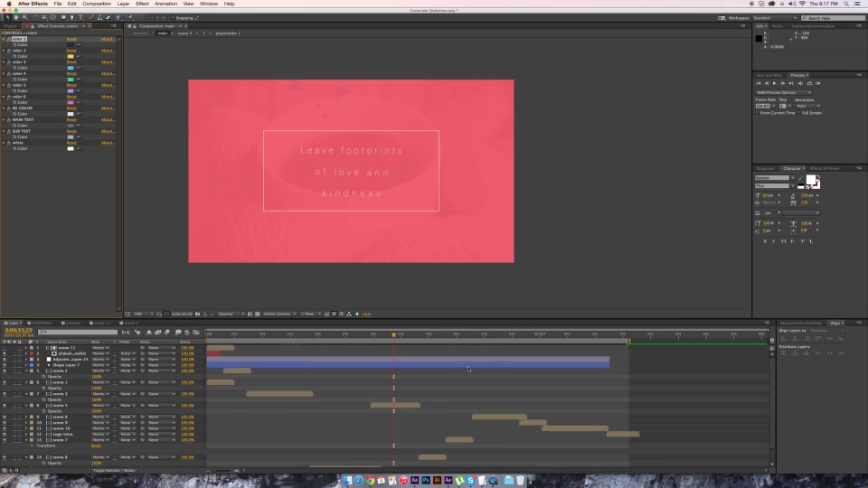The height and width of the screenshot is (488, 868).
Task: Check From Current Time option
Action: [x=758, y=113]
